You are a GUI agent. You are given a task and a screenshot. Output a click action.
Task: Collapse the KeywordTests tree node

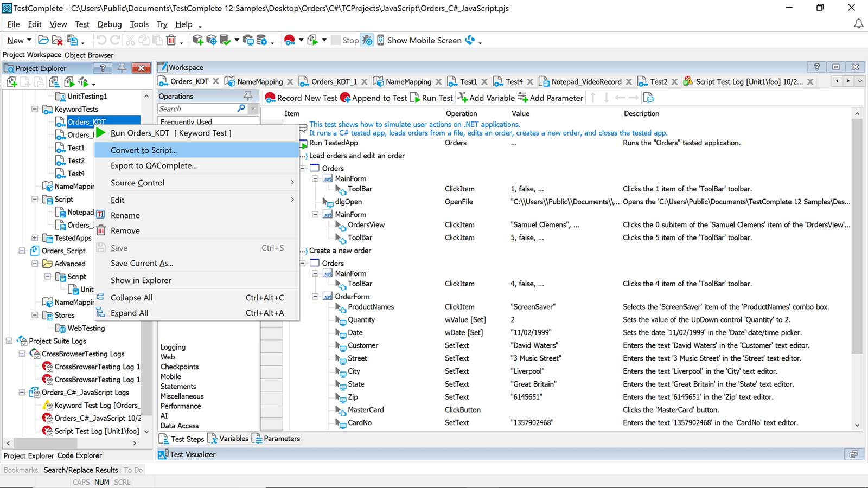35,109
